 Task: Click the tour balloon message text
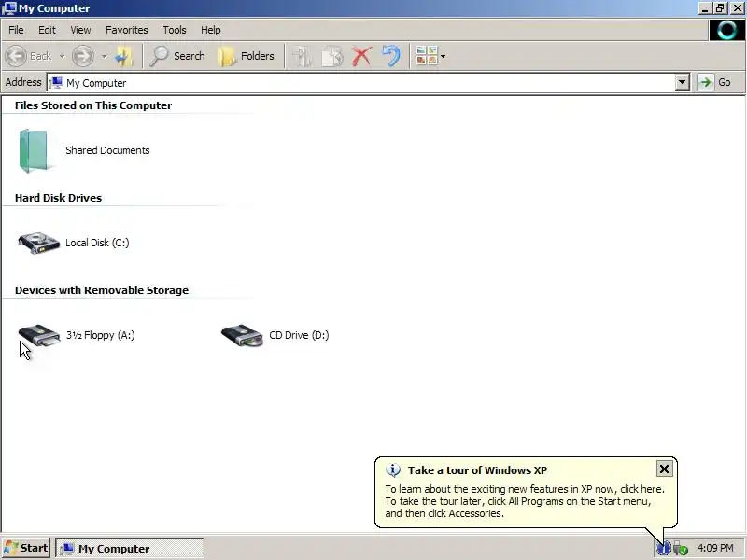click(525, 501)
